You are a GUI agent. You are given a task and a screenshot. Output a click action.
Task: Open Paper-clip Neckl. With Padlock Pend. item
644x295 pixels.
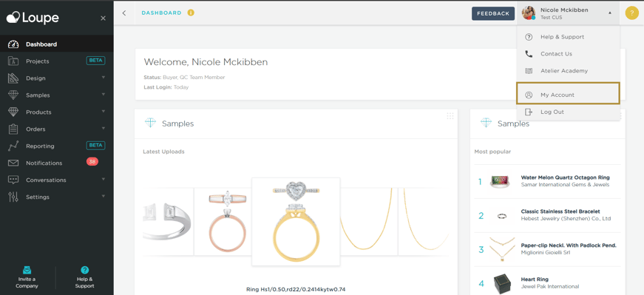click(x=569, y=245)
